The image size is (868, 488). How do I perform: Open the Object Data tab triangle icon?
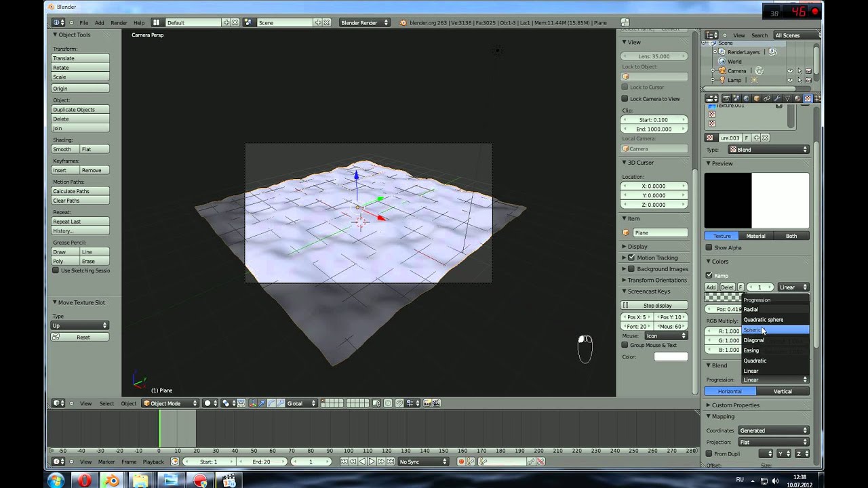point(787,98)
